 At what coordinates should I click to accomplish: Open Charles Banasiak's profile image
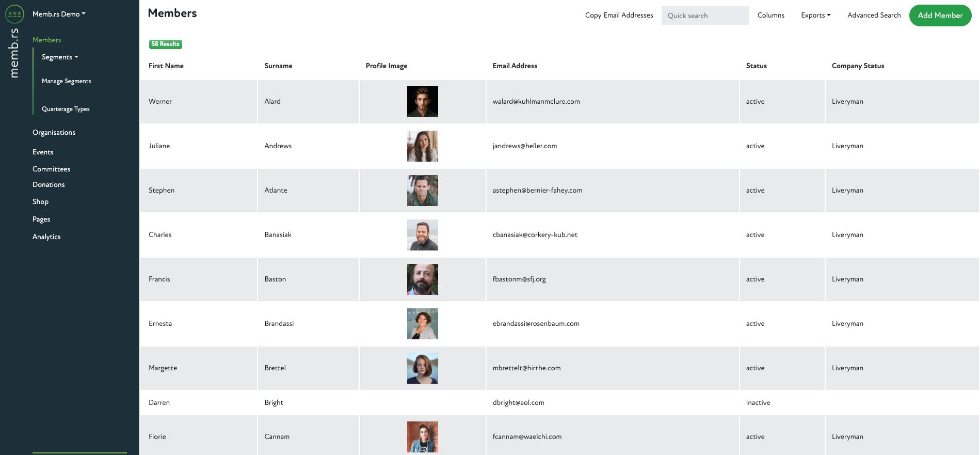coord(422,235)
